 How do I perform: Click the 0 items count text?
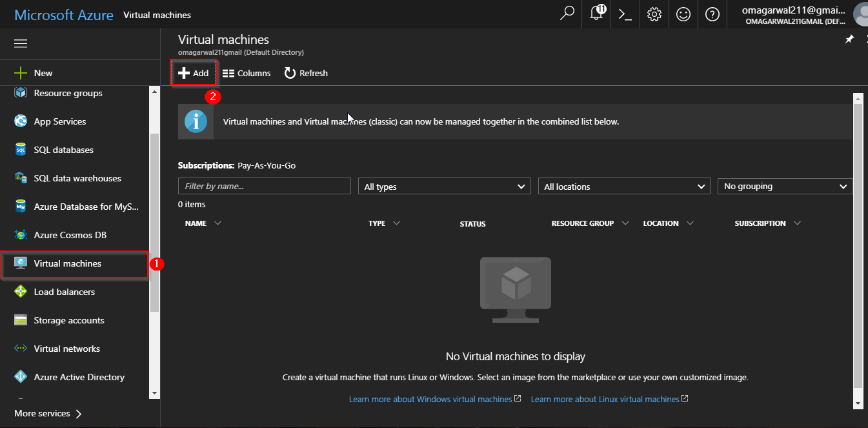pos(192,204)
